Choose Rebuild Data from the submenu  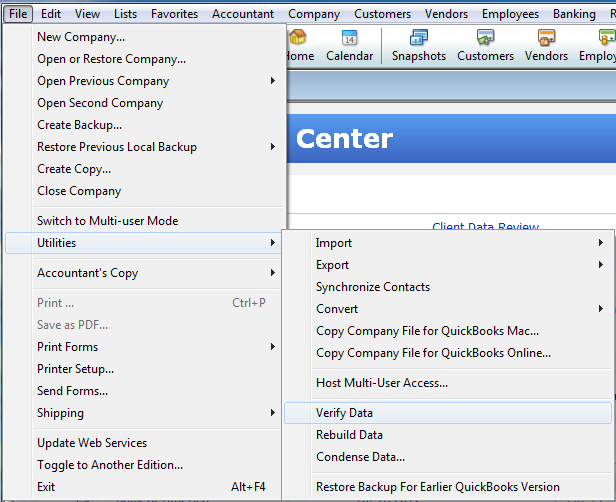pyautogui.click(x=349, y=435)
